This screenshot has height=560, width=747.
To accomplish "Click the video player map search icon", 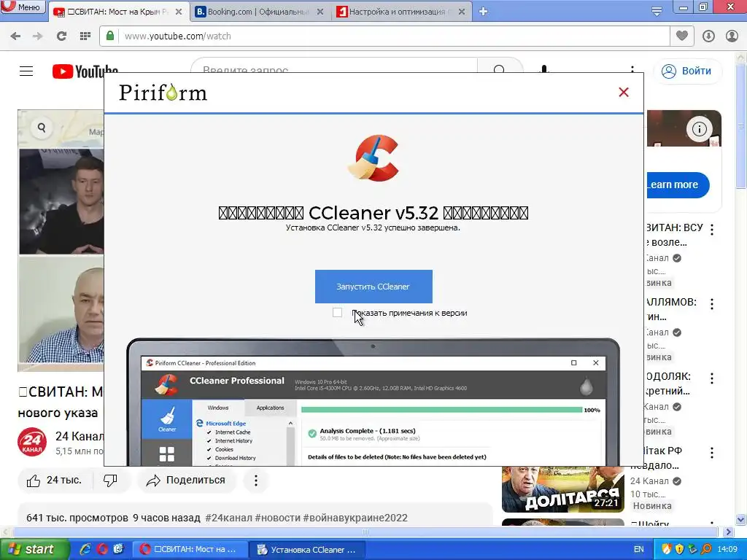I will coord(42,128).
